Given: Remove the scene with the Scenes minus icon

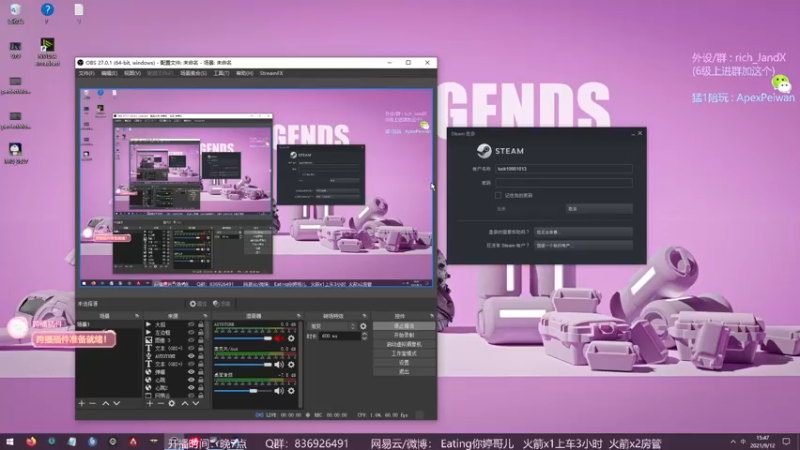Looking at the screenshot, I should point(92,403).
